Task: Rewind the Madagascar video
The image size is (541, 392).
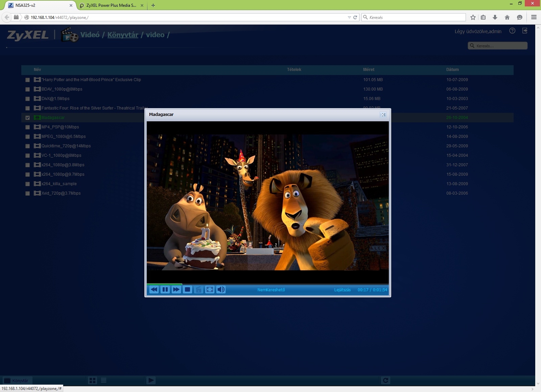Action: coord(154,290)
